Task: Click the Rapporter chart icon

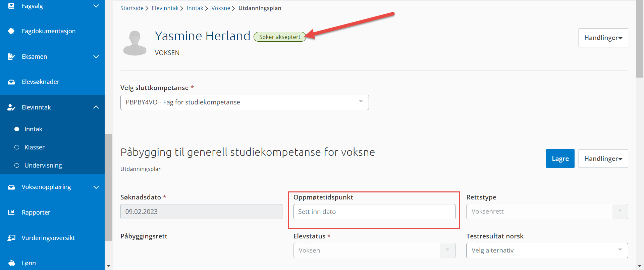Action: (x=11, y=212)
